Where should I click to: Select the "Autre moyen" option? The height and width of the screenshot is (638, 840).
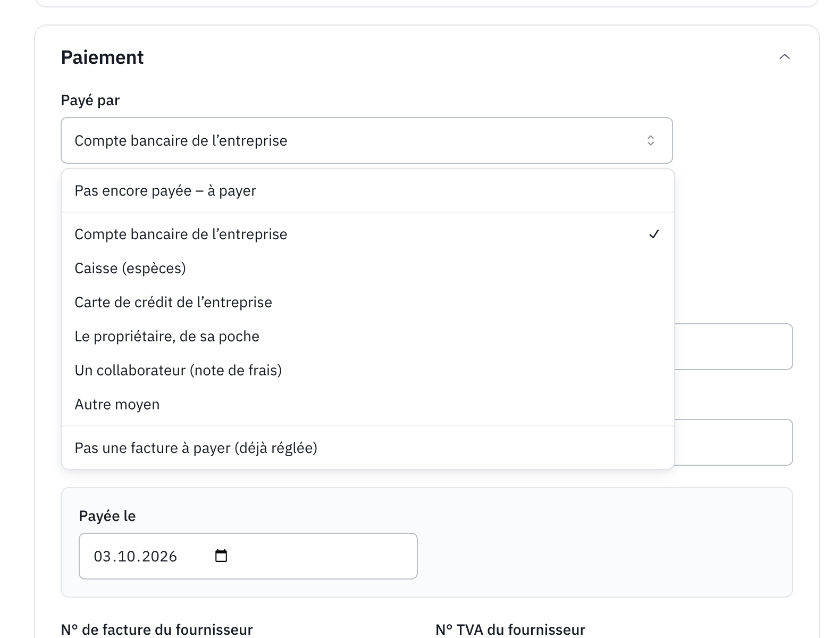[368, 405]
